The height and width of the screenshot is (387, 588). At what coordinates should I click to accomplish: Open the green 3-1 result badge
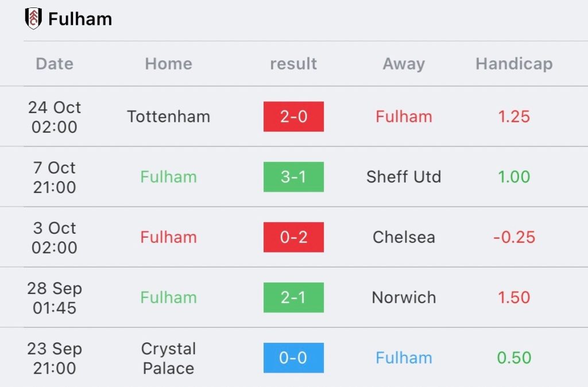pyautogui.click(x=293, y=177)
